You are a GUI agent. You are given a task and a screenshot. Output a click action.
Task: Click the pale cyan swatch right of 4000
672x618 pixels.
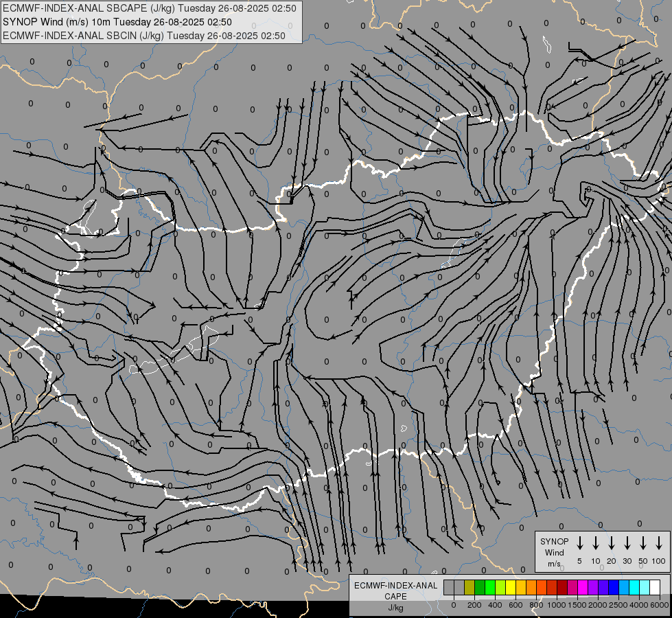[x=644, y=587]
